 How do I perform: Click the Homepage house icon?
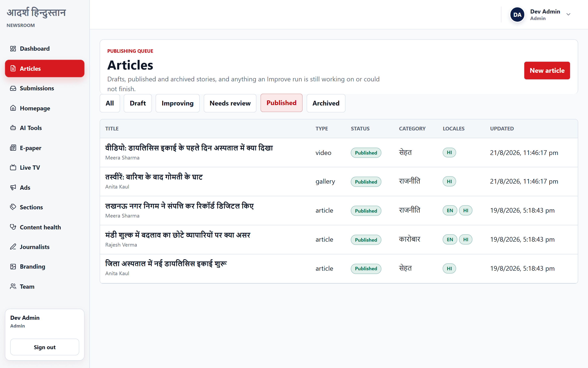click(x=13, y=108)
